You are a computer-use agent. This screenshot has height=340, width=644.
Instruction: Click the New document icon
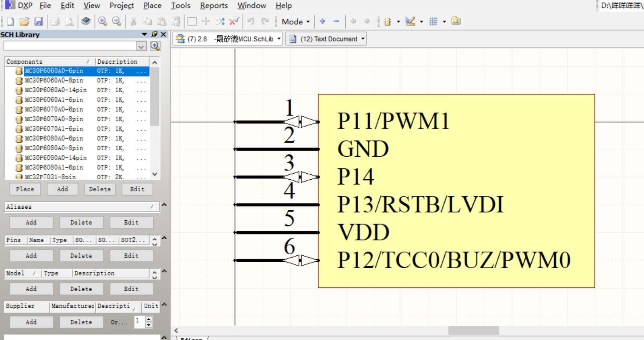(x=10, y=21)
